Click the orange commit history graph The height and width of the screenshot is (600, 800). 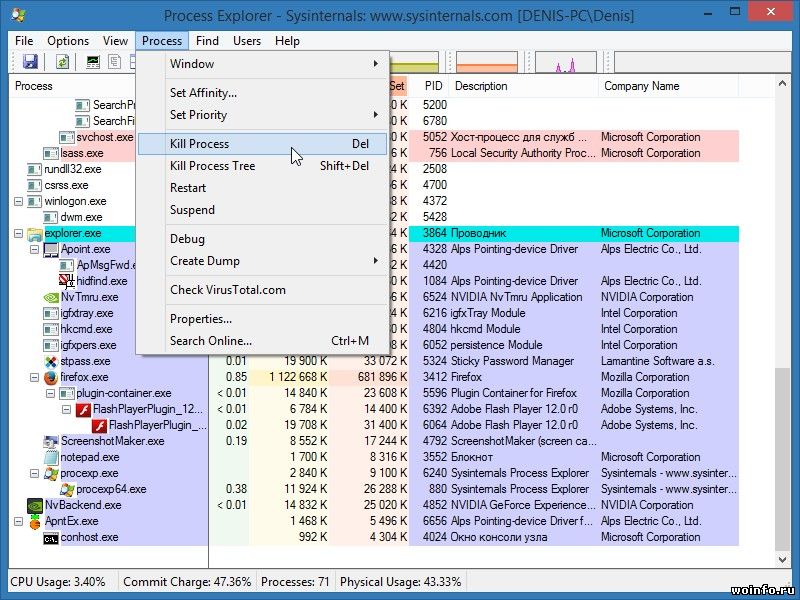point(487,62)
